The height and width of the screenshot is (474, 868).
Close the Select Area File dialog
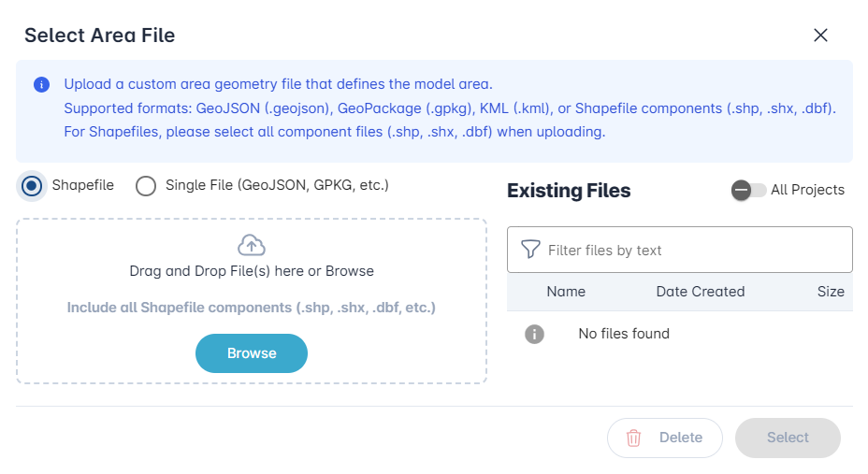[x=820, y=36]
